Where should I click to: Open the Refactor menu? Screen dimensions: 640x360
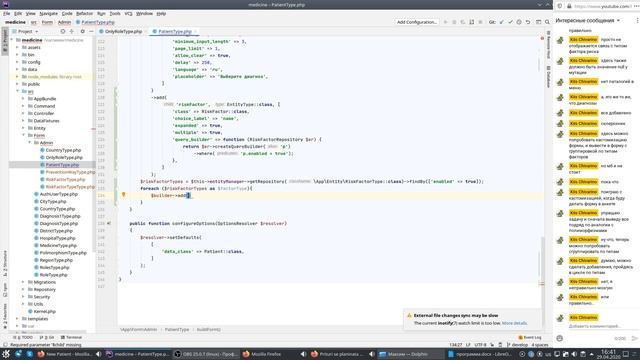[x=84, y=13]
